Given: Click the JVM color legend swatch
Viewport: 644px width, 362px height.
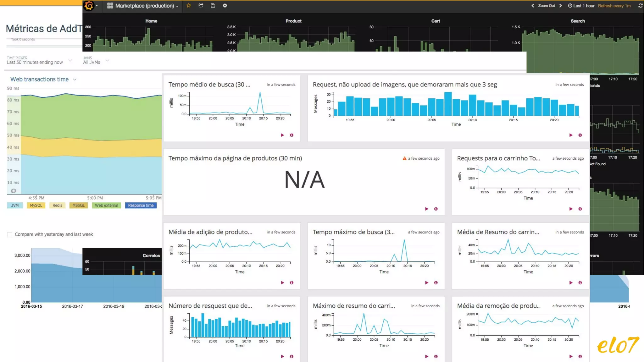Looking at the screenshot, I should click(x=15, y=206).
